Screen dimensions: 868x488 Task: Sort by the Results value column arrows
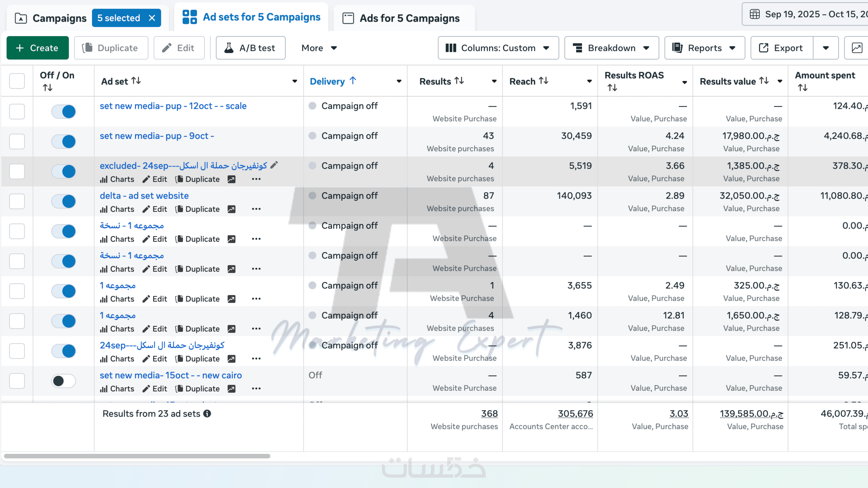[x=764, y=81]
